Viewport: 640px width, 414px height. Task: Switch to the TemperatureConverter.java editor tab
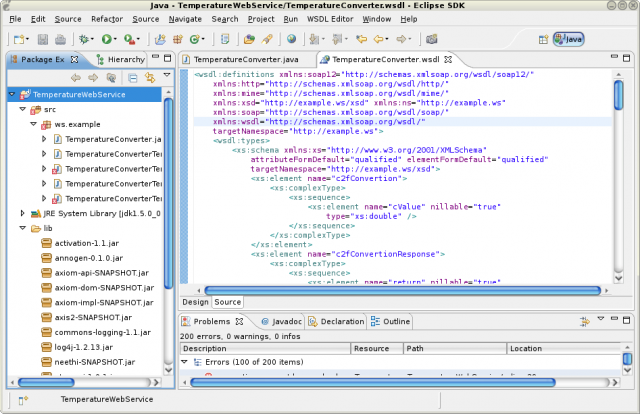[x=247, y=60]
